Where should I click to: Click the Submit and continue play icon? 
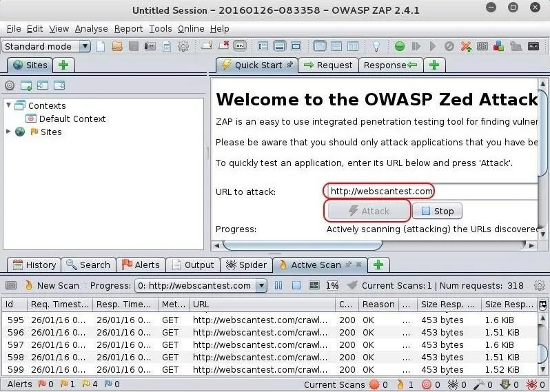coord(433,46)
